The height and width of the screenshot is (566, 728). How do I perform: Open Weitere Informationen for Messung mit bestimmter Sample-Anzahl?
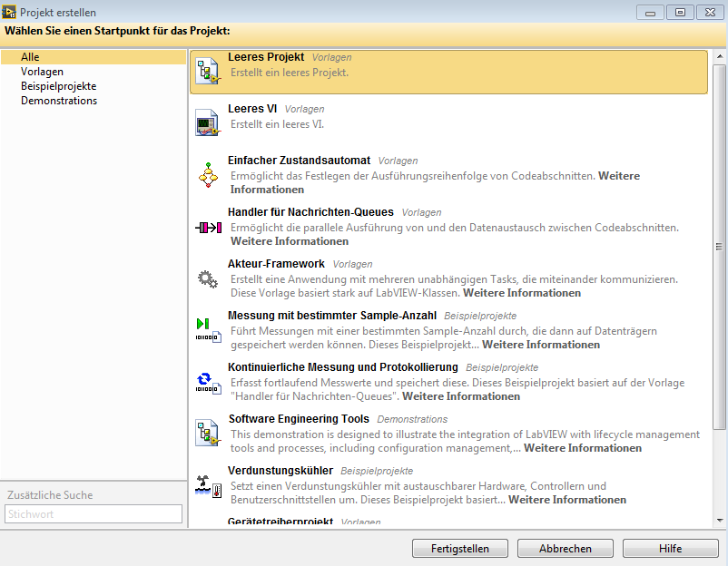541,345
